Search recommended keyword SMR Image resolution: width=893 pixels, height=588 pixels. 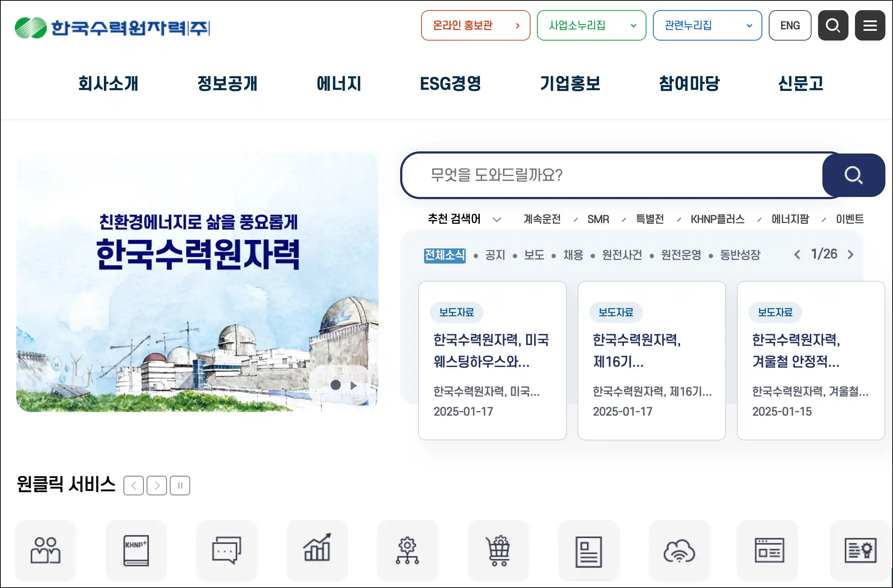point(598,219)
